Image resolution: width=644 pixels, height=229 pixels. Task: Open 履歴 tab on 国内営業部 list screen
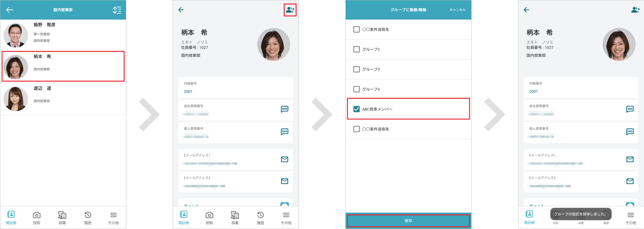click(x=88, y=218)
